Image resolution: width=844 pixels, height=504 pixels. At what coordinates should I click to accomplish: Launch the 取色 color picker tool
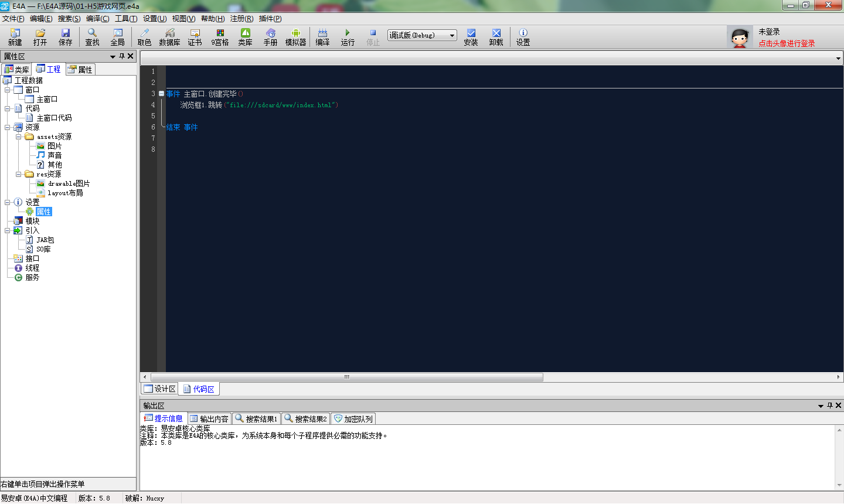144,37
